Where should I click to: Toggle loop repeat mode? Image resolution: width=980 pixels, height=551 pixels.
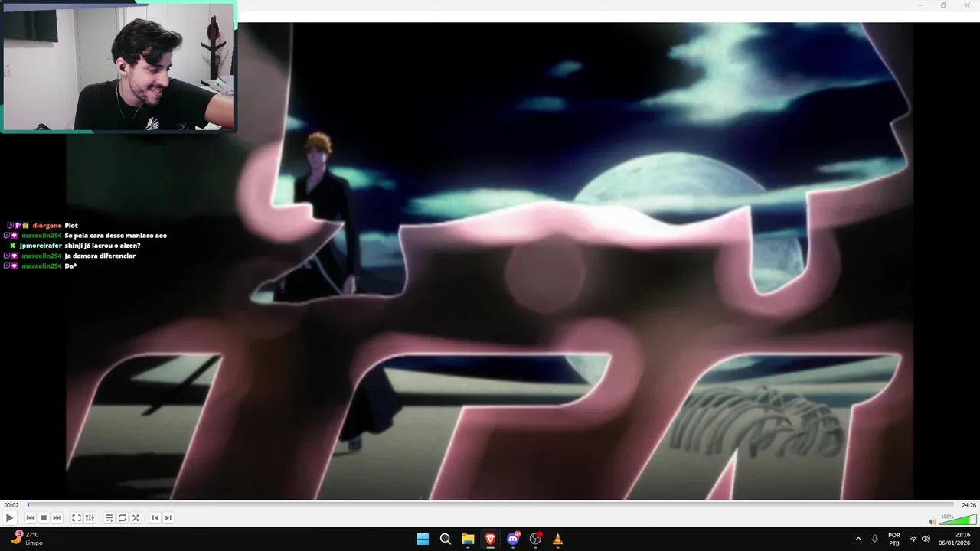[122, 518]
